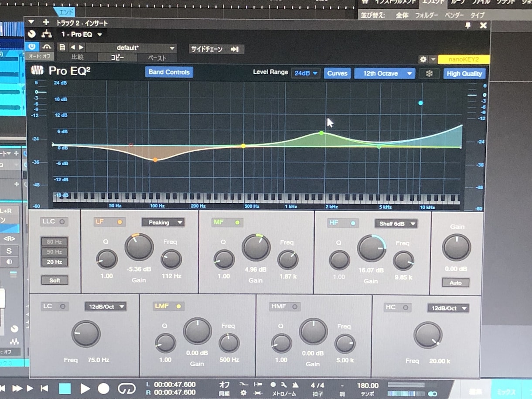The height and width of the screenshot is (399, 532).
Task: Toggle the High Quality mode button
Action: point(464,74)
